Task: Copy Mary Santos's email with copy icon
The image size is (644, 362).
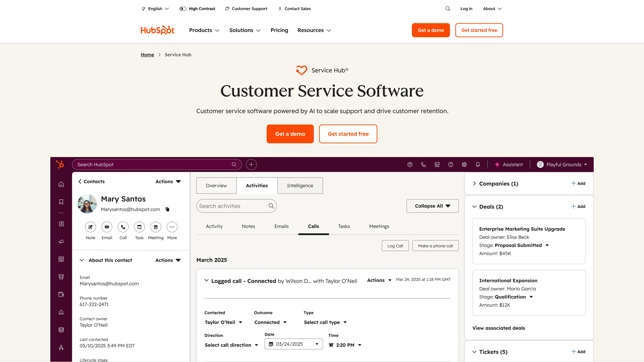Action: click(x=167, y=209)
